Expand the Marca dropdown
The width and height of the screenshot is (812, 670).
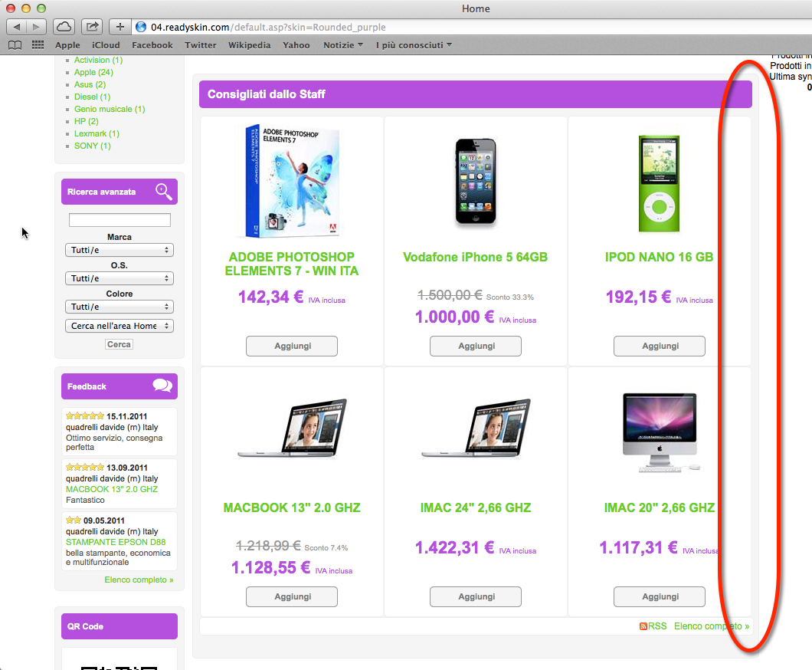[119, 250]
